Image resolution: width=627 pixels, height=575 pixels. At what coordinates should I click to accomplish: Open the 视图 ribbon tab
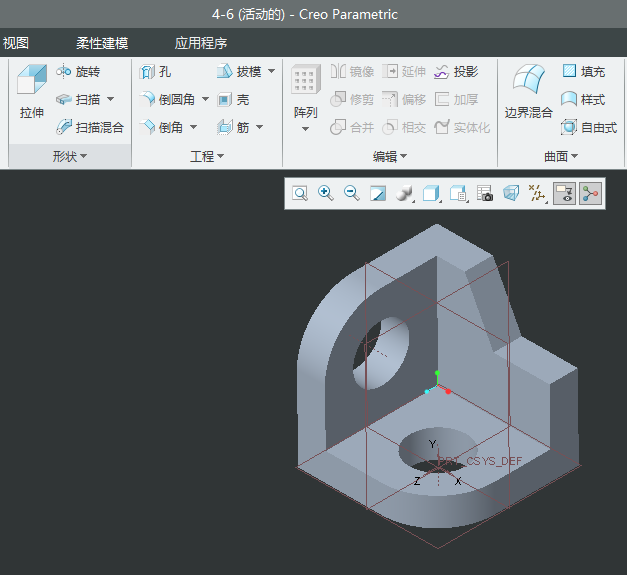(x=16, y=43)
